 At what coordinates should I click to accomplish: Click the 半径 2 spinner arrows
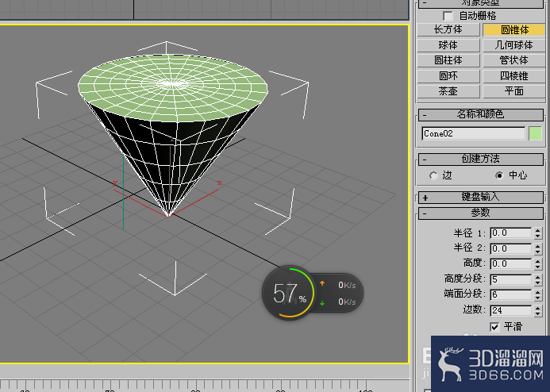538,248
